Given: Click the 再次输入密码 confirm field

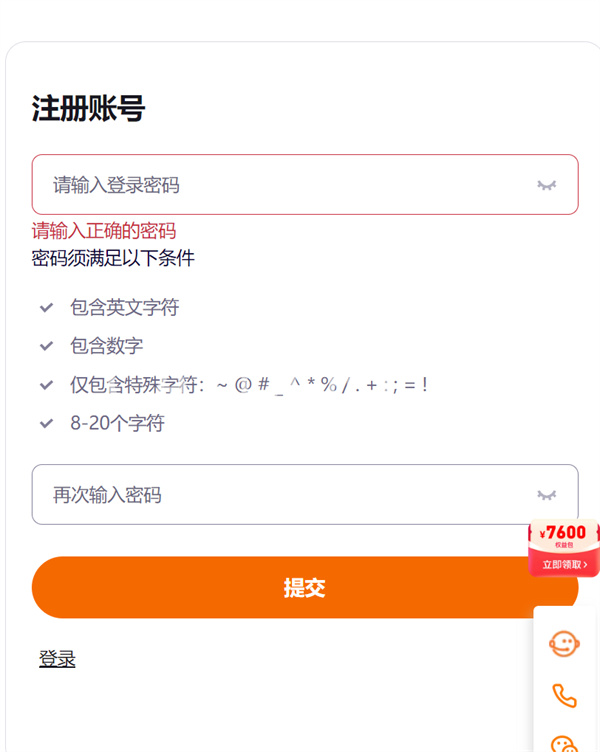Looking at the screenshot, I should click(305, 494).
